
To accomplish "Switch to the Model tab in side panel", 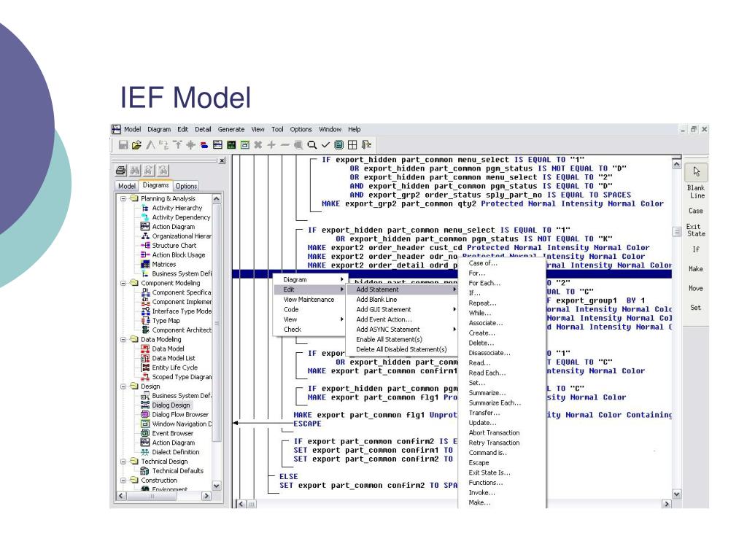I will tap(127, 186).
